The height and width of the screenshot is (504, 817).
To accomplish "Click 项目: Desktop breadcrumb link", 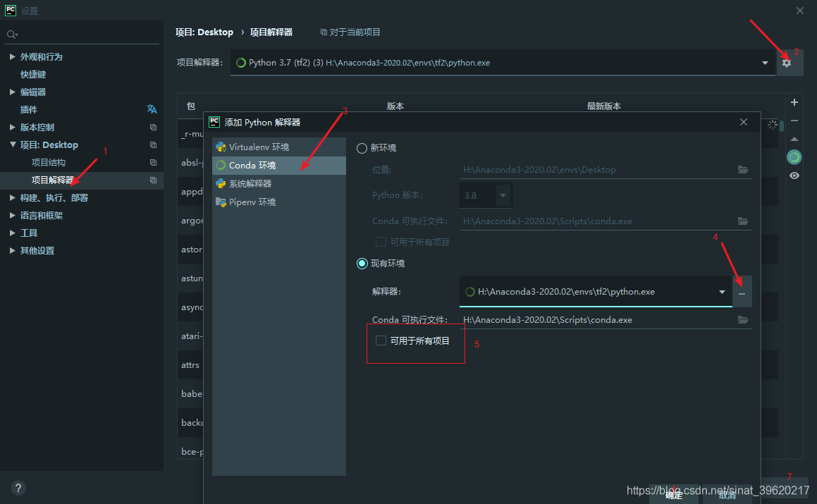I will click(x=204, y=32).
